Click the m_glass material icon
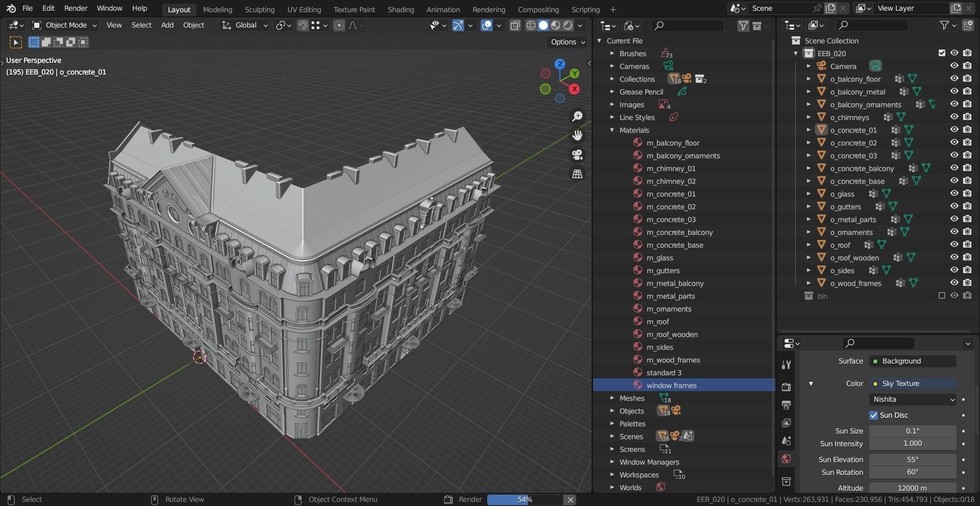 638,257
